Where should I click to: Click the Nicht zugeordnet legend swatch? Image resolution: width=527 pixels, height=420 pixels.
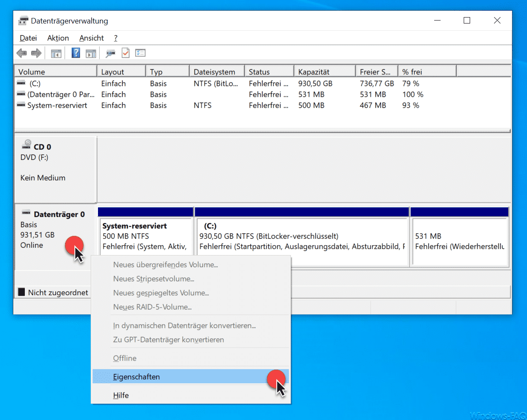21,292
